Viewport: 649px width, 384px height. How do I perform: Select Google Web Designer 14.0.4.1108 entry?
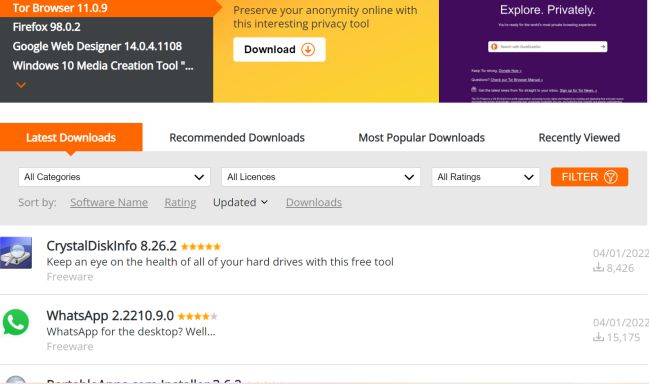97,46
